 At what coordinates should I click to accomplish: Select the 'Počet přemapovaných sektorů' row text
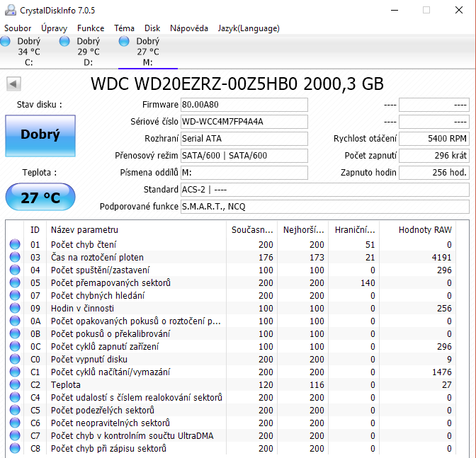[x=110, y=282]
